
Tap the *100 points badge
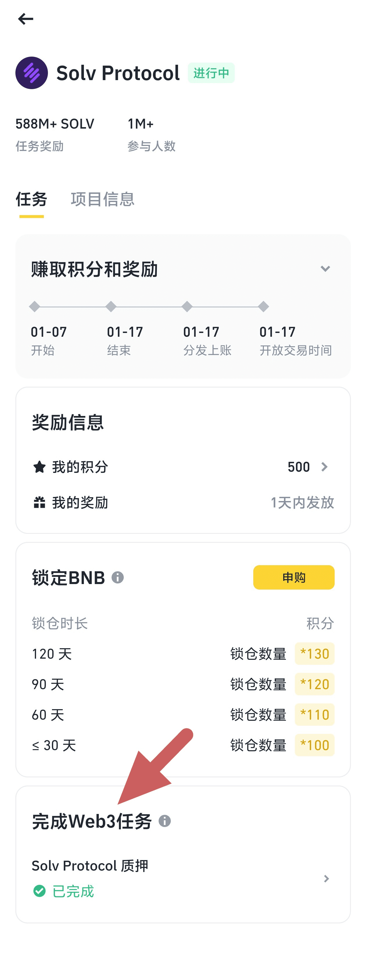click(315, 745)
